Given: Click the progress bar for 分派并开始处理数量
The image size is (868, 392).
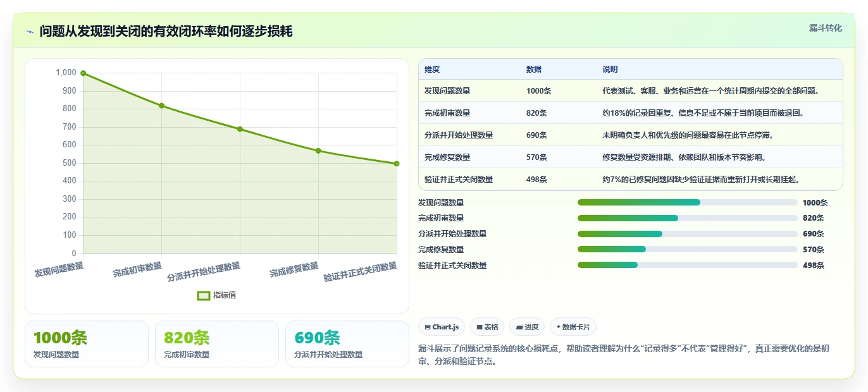Looking at the screenshot, I should [x=687, y=234].
